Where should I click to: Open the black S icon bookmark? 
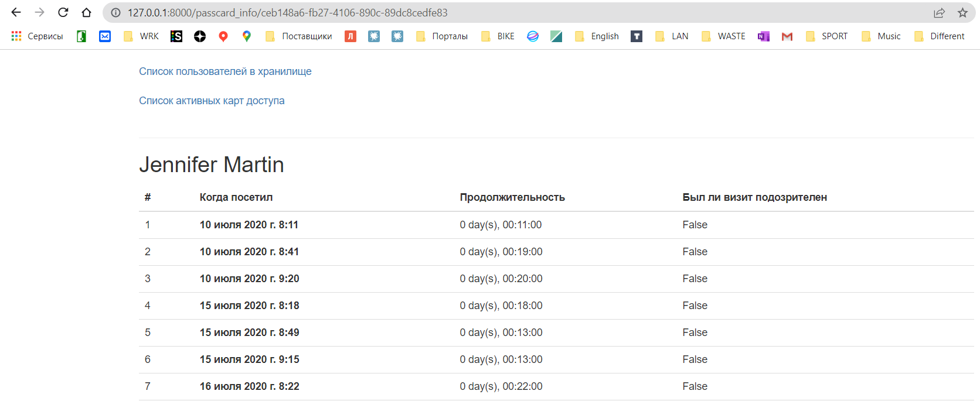(176, 36)
